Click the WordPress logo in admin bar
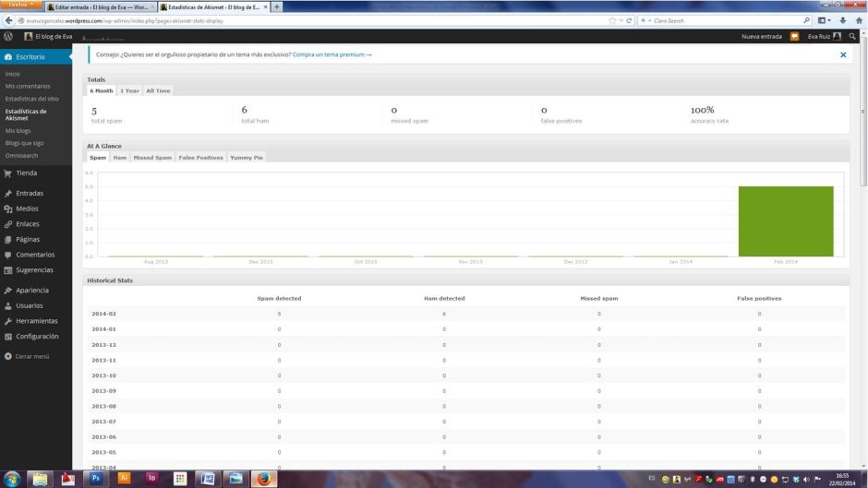Viewport: 868px width, 488px height. [x=8, y=36]
